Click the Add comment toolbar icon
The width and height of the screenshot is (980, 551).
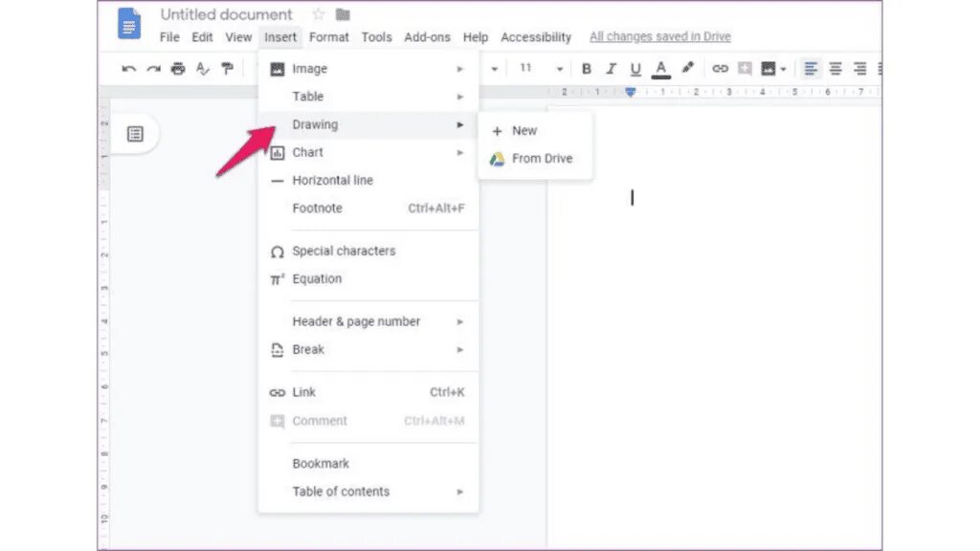coord(745,69)
